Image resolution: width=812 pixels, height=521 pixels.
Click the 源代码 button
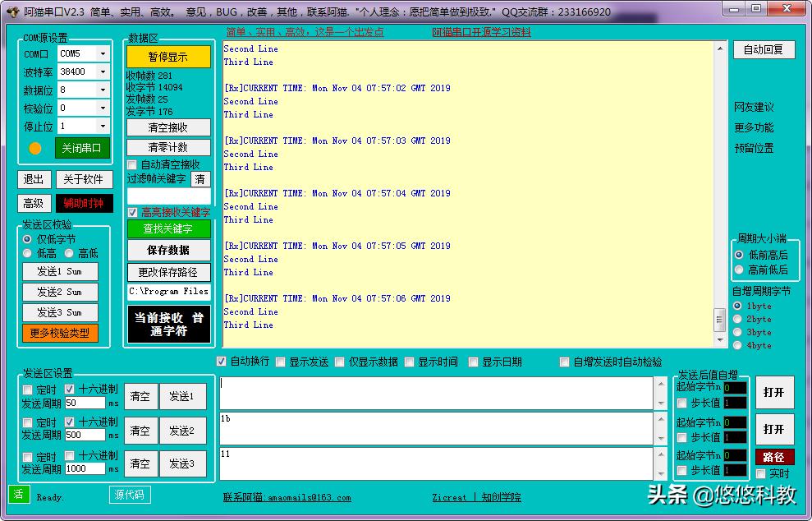pyautogui.click(x=130, y=495)
